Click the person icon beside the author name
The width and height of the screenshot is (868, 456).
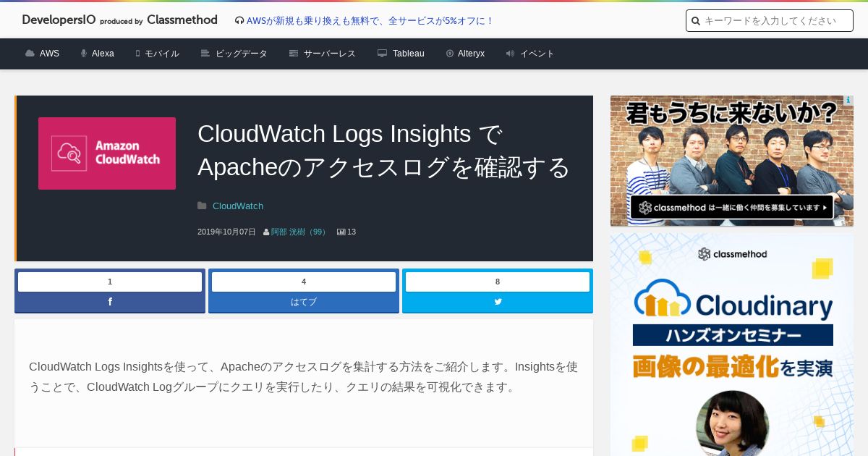(x=266, y=232)
